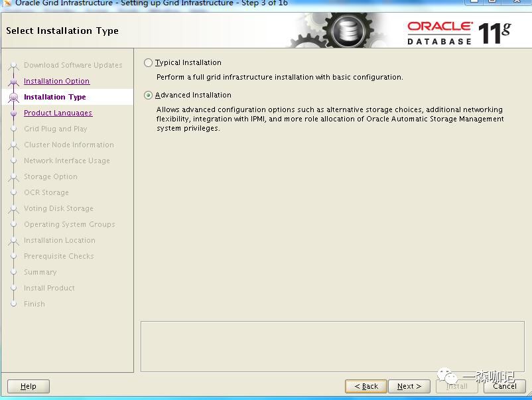Click the Installation Location step

[60, 241]
